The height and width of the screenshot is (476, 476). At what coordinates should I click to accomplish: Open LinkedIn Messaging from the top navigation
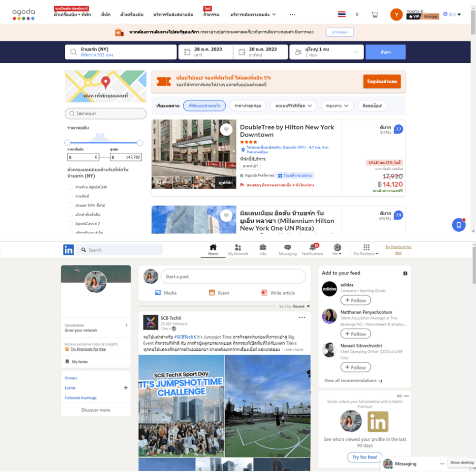point(288,249)
